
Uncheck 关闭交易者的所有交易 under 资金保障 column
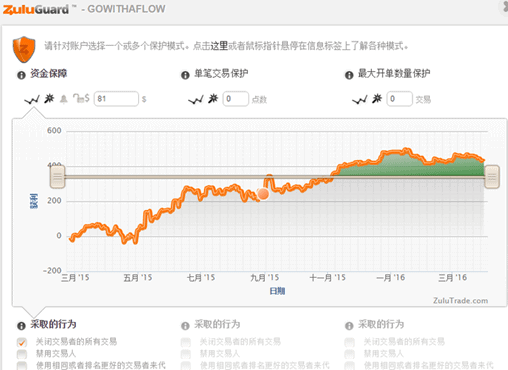pyautogui.click(x=22, y=342)
